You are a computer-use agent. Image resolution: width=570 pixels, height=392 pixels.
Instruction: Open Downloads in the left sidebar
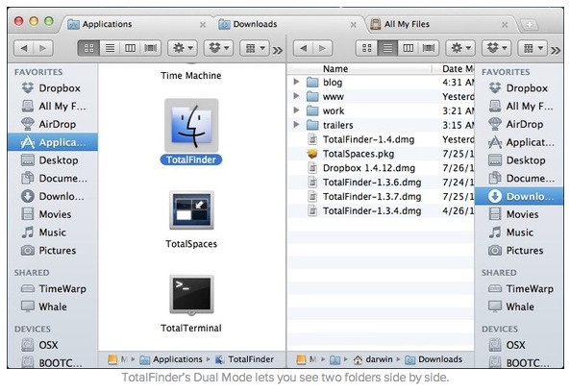pyautogui.click(x=53, y=196)
